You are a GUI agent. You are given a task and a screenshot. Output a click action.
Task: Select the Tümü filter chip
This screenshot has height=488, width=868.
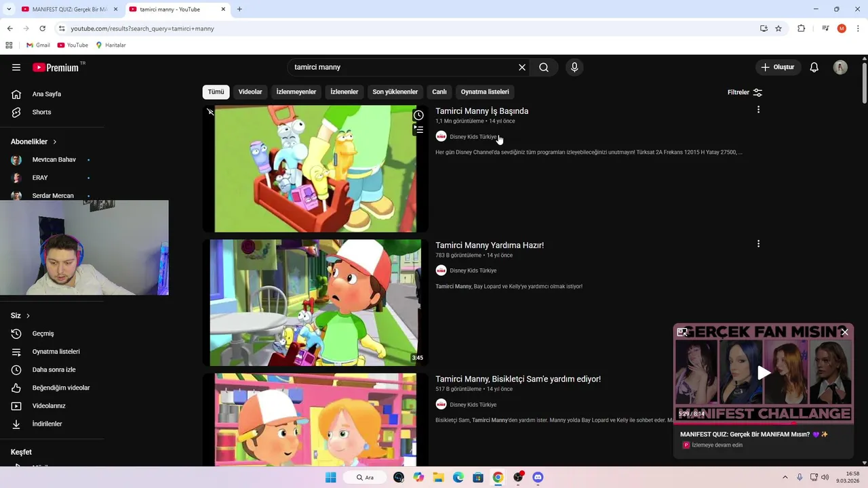pyautogui.click(x=216, y=92)
